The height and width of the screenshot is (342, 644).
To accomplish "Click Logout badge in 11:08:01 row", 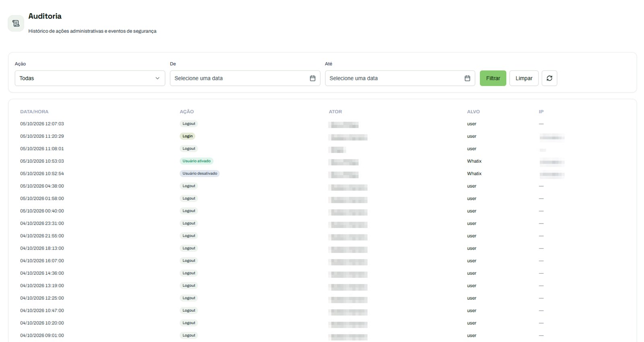I will pos(189,149).
